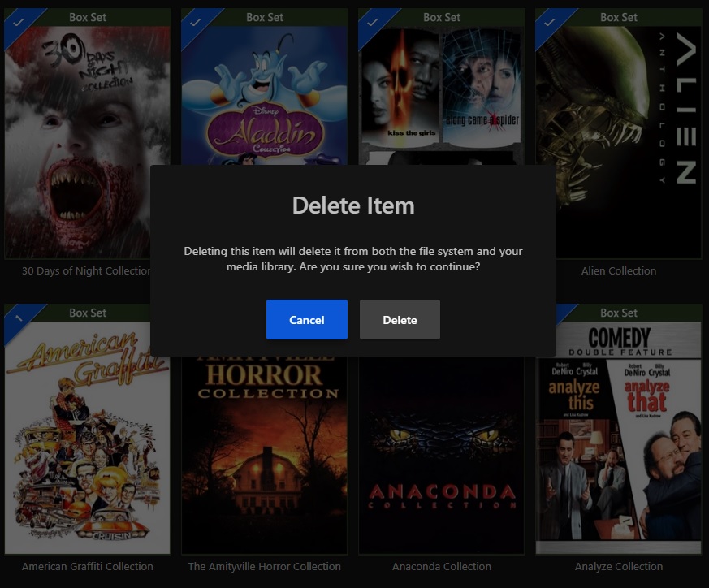Click the 'Analyze Collection' title text
The image size is (709, 588).
click(x=619, y=566)
